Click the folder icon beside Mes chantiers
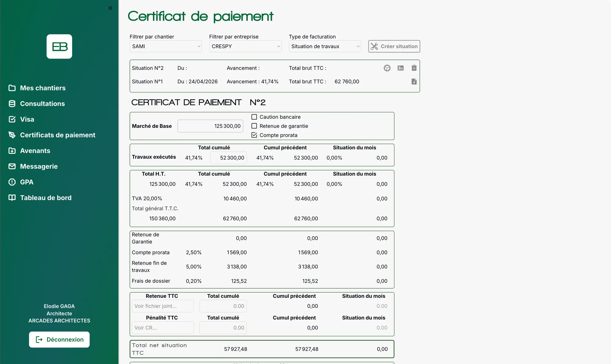611x364 pixels. (12, 88)
